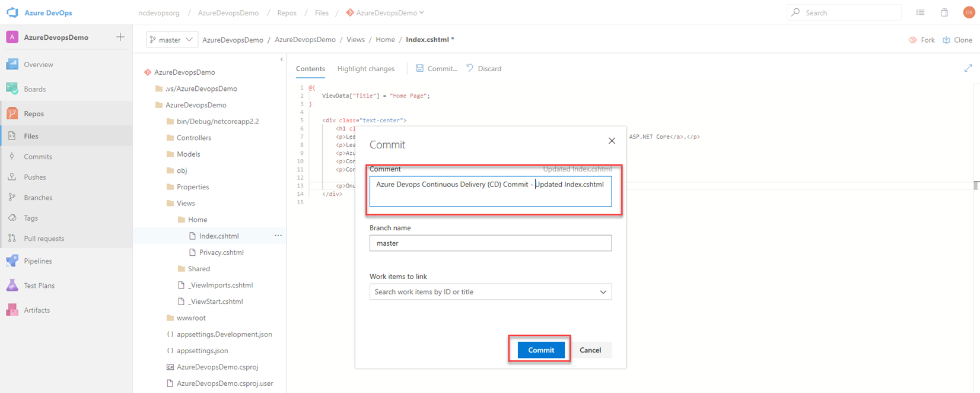Expand the Shared folder
The height and width of the screenshot is (393, 980).
tap(194, 268)
